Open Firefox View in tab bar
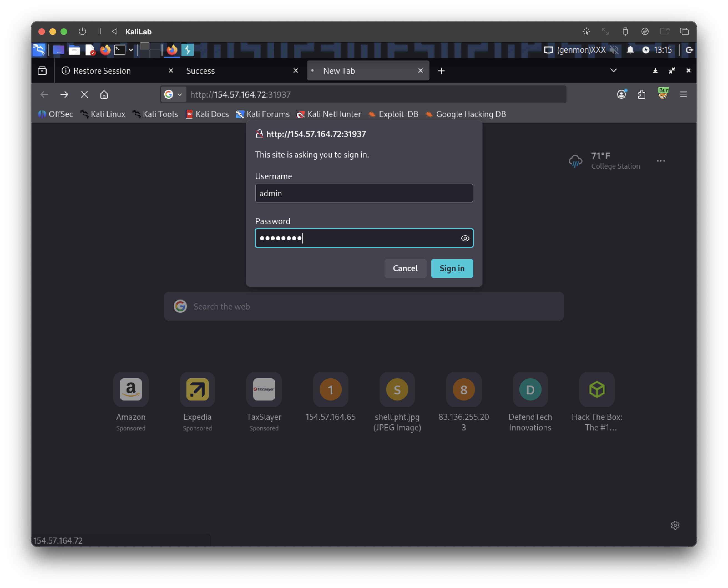The width and height of the screenshot is (728, 588). [42, 70]
